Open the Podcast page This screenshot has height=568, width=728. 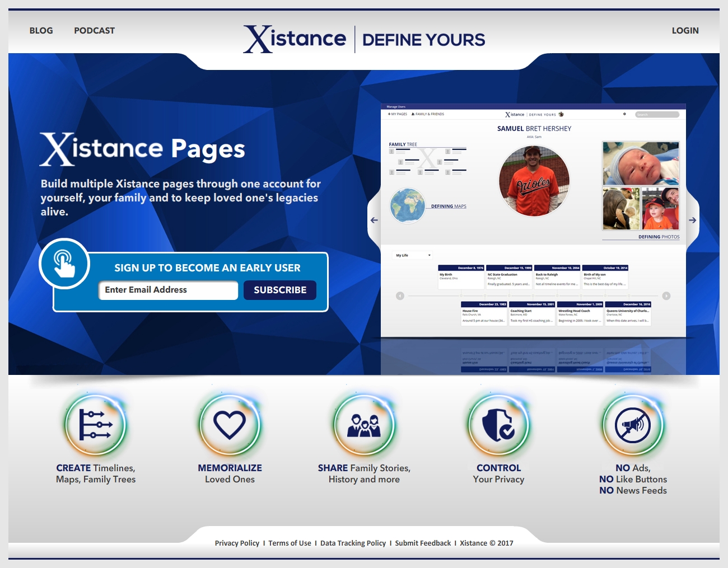click(94, 31)
